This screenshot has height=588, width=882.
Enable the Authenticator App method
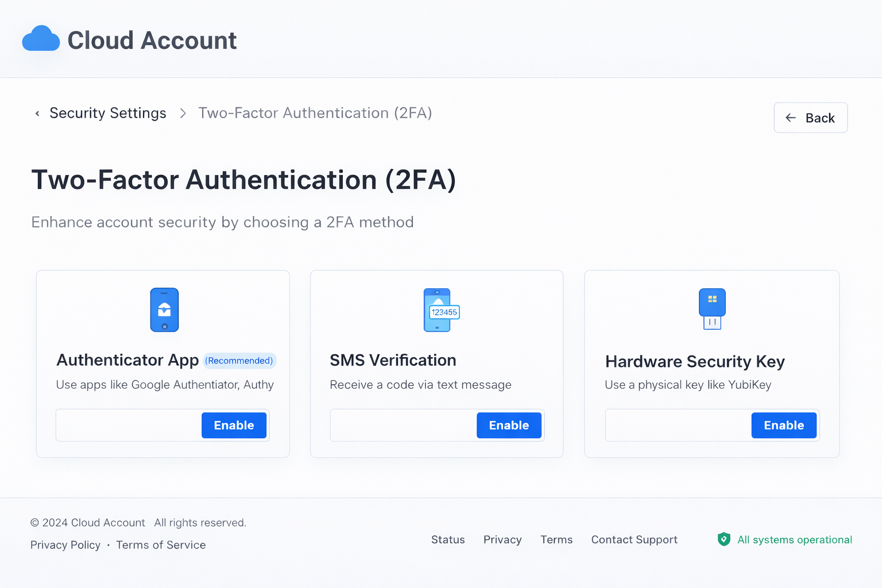pos(234,425)
